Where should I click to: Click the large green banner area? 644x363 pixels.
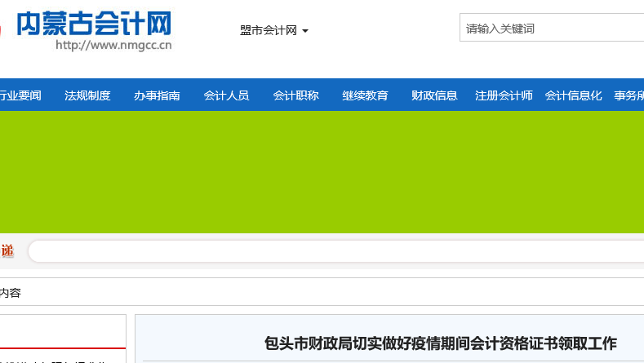click(322, 172)
